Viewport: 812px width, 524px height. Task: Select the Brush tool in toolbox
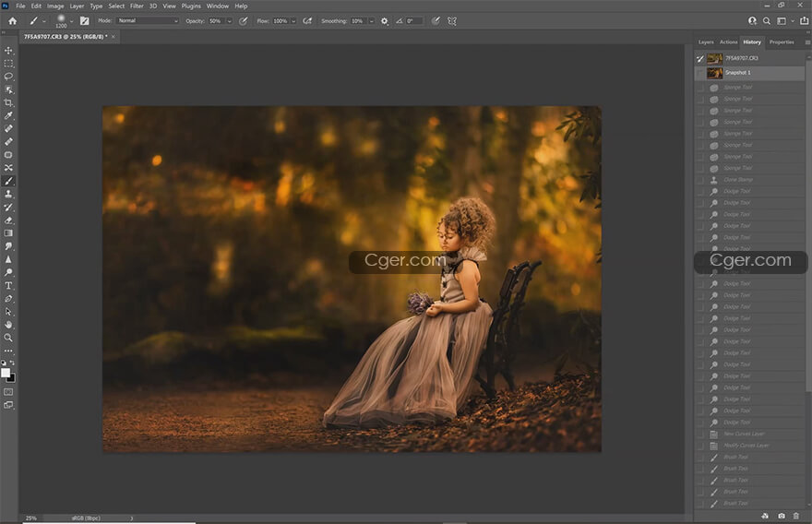coord(8,181)
